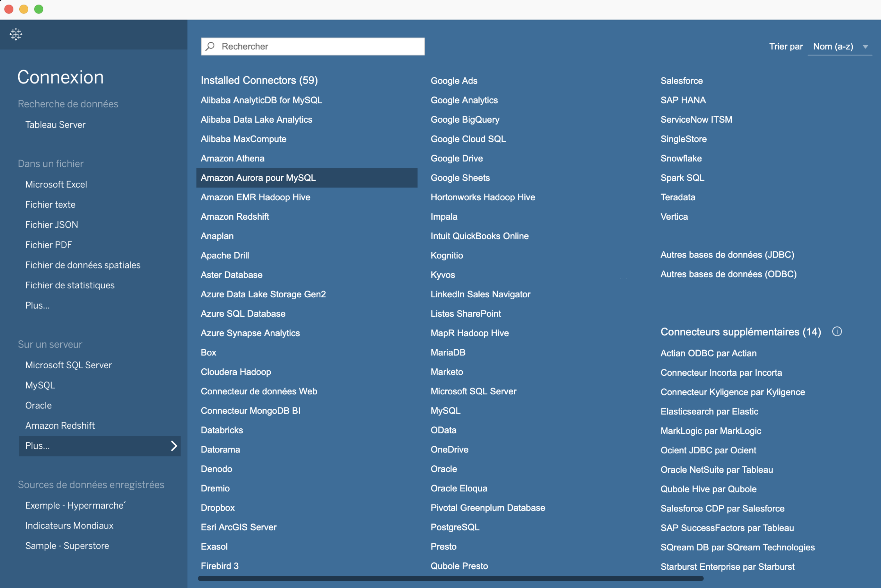Screen dimensions: 881x588
Task: Click Plus… under Dans un fichier
Action: coord(37,305)
